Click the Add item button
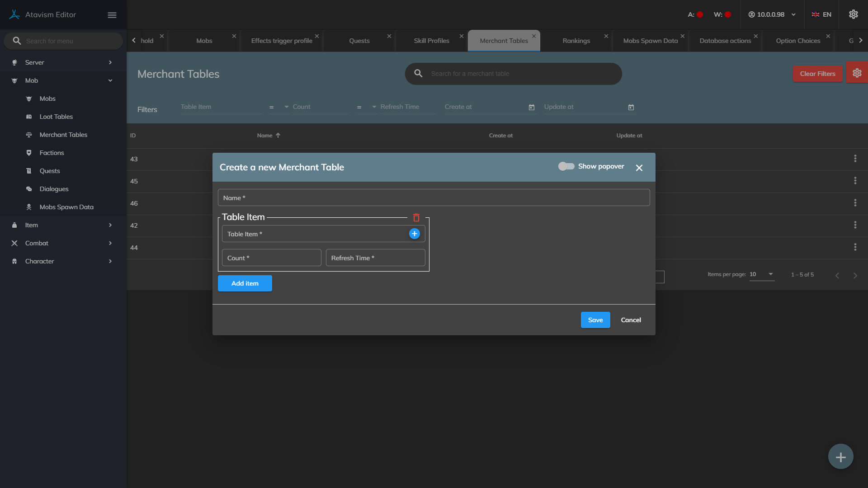Screen dimensions: 868x488 tap(245, 283)
